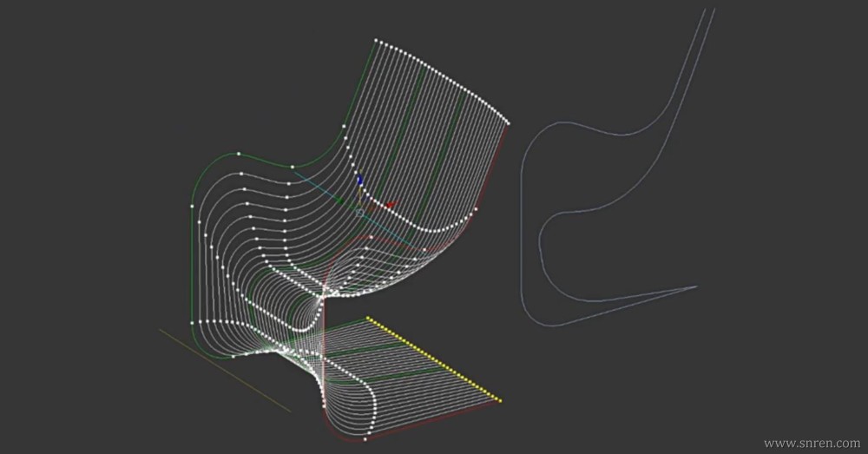Viewport: 868px width, 454px height.
Task: Click the blue Z-axis handle of the transform gizmo
Action: (360, 180)
